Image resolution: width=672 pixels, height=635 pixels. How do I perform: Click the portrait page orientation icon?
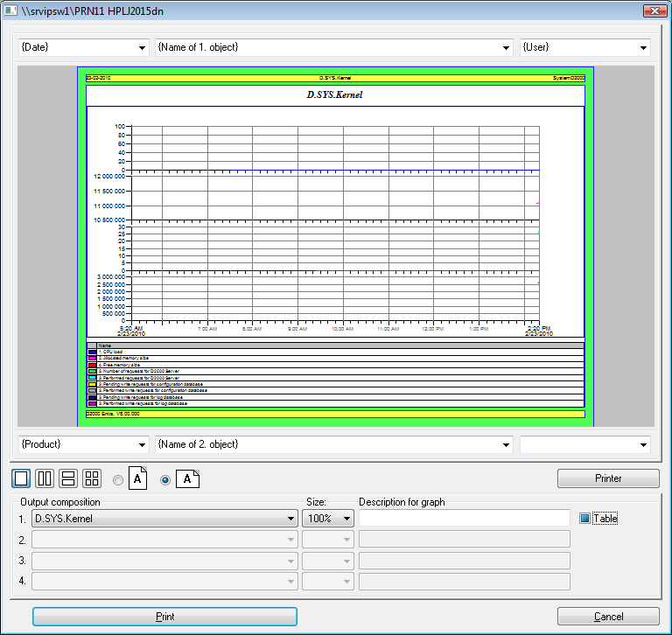pos(138,479)
